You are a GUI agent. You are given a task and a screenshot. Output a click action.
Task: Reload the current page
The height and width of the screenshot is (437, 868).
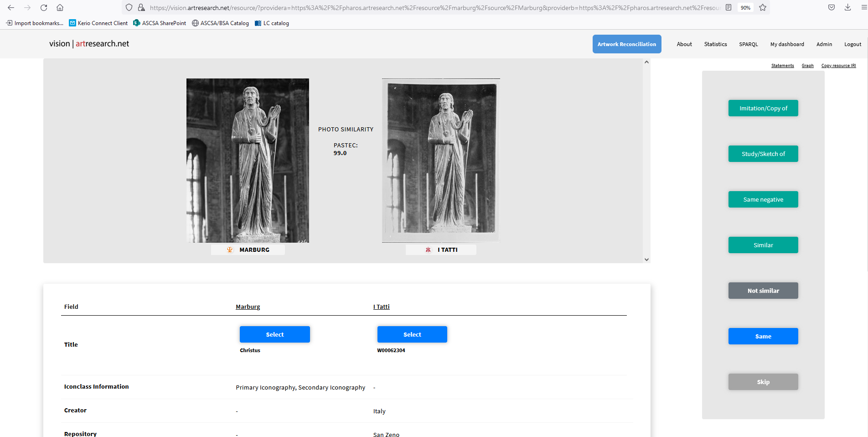44,8
